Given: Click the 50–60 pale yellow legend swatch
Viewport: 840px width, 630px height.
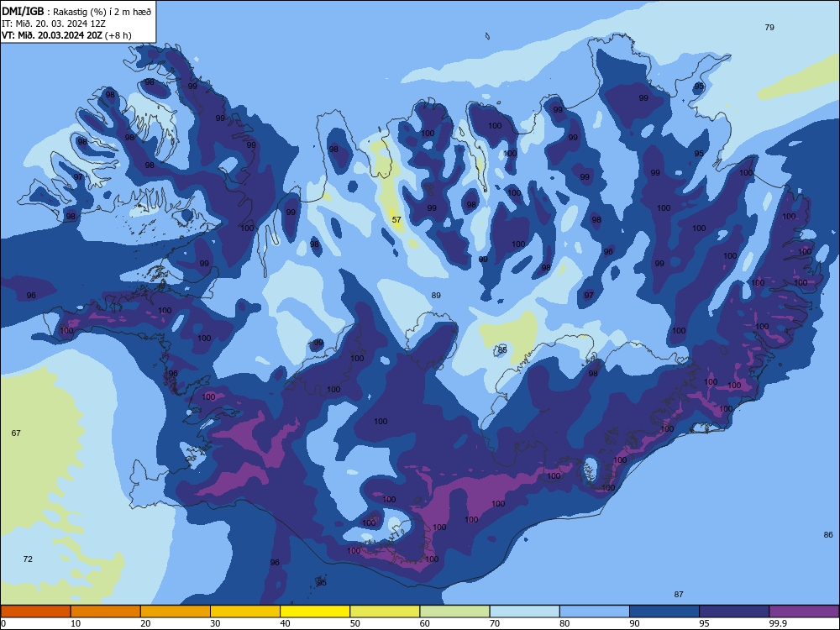Looking at the screenshot, I should click(386, 612).
